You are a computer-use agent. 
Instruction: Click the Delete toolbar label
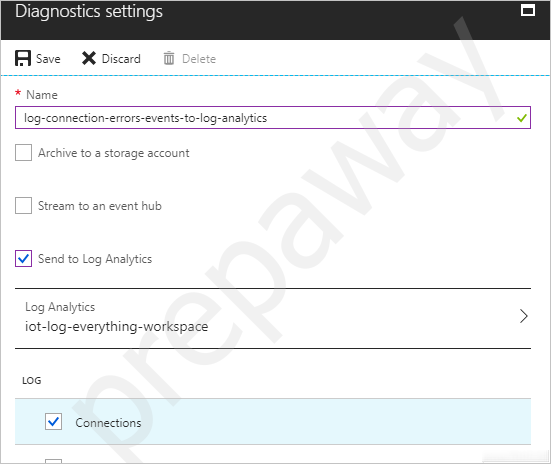[199, 59]
